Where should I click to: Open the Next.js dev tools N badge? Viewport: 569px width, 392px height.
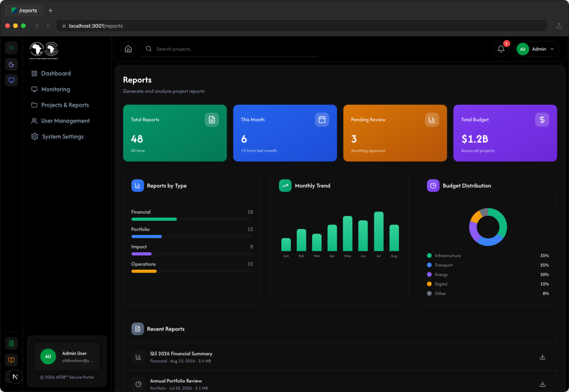pyautogui.click(x=15, y=377)
